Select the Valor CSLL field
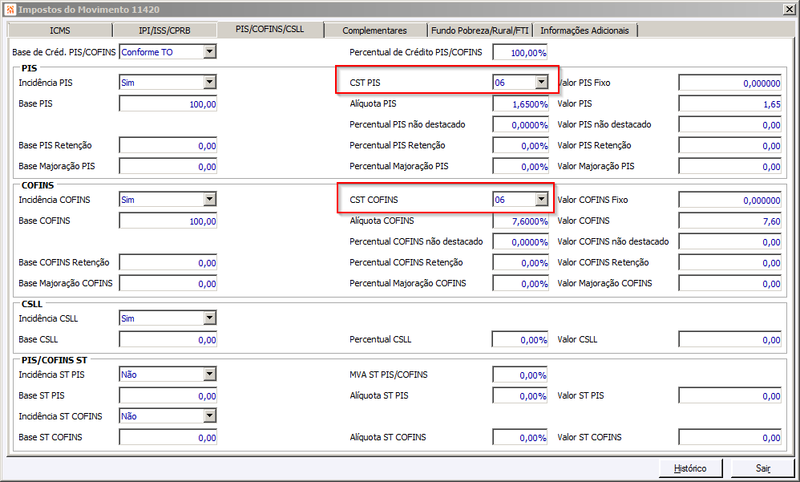Screen dimensions: 800x482 tap(730, 340)
